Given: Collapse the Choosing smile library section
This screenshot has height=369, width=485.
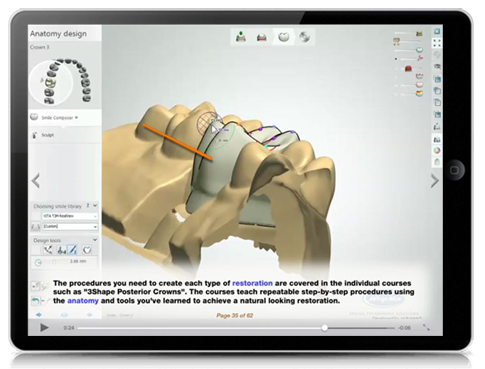Looking at the screenshot, I should click(95, 206).
